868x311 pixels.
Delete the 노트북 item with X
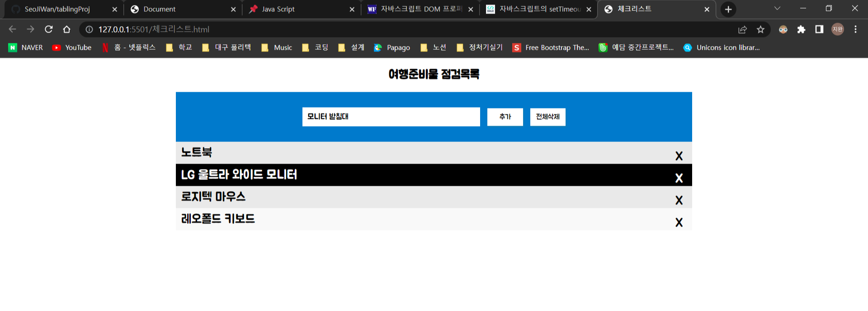679,156
